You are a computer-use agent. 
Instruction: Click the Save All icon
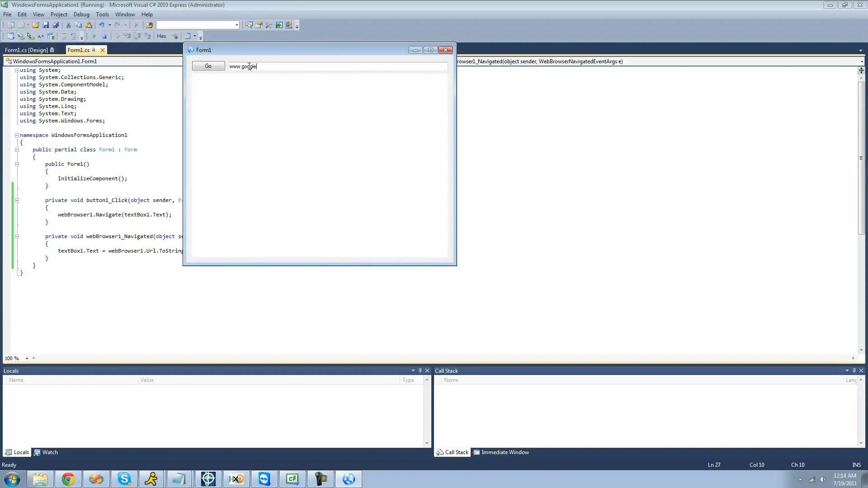tap(56, 25)
